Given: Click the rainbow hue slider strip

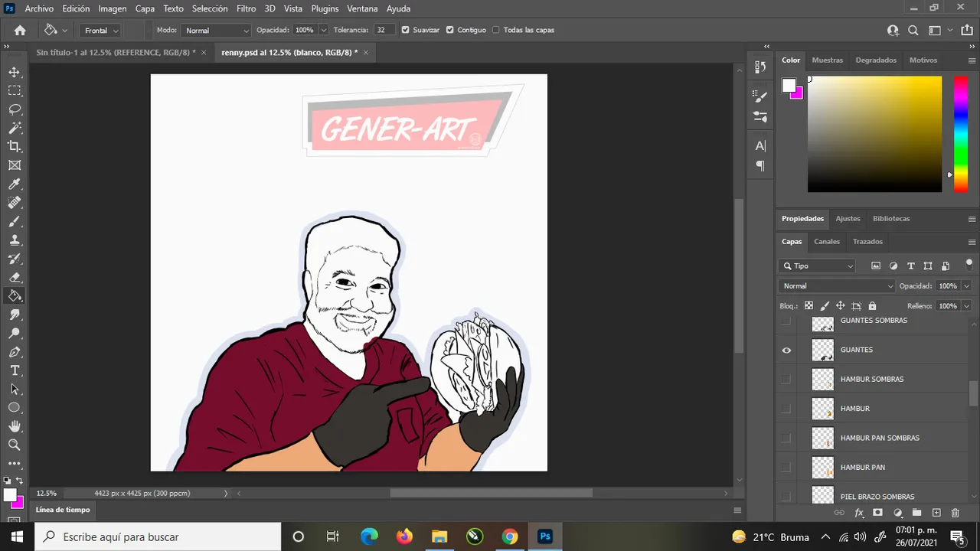Looking at the screenshot, I should pyautogui.click(x=960, y=134).
